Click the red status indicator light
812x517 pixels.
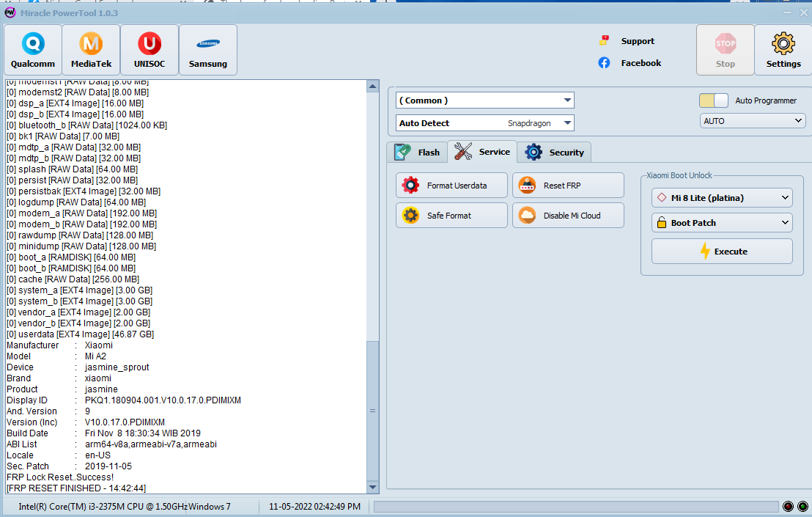(x=788, y=506)
